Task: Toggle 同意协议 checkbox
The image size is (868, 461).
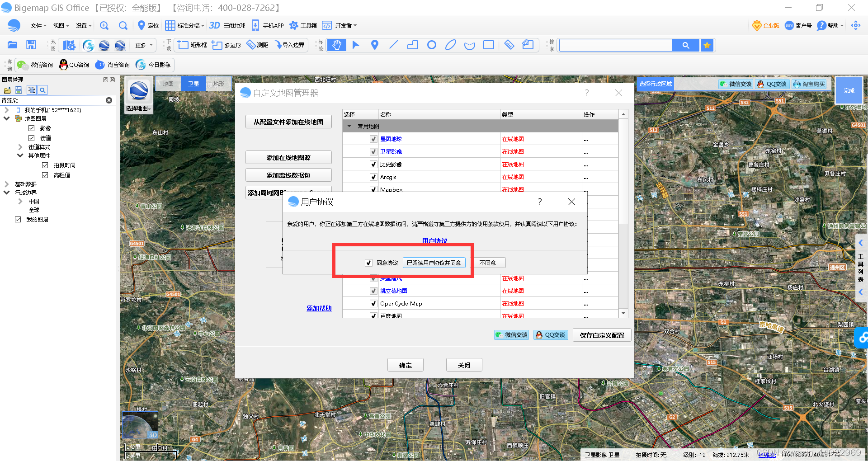Action: click(x=369, y=263)
